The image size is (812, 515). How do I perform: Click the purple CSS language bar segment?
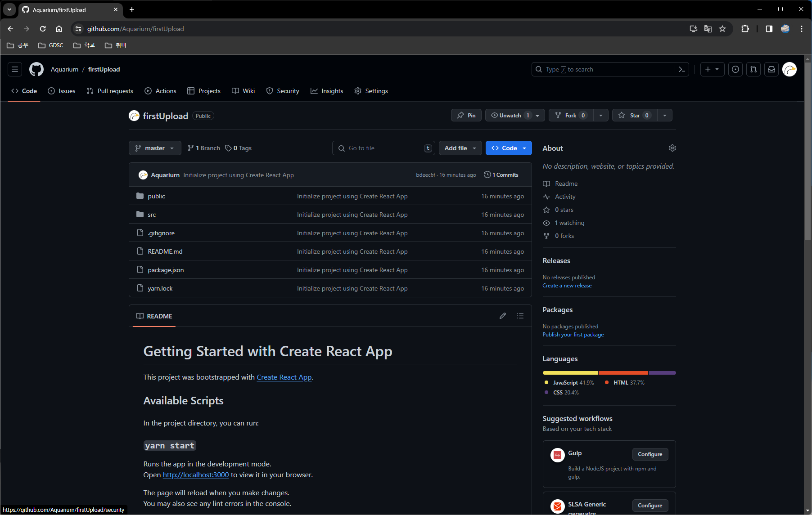tap(663, 373)
